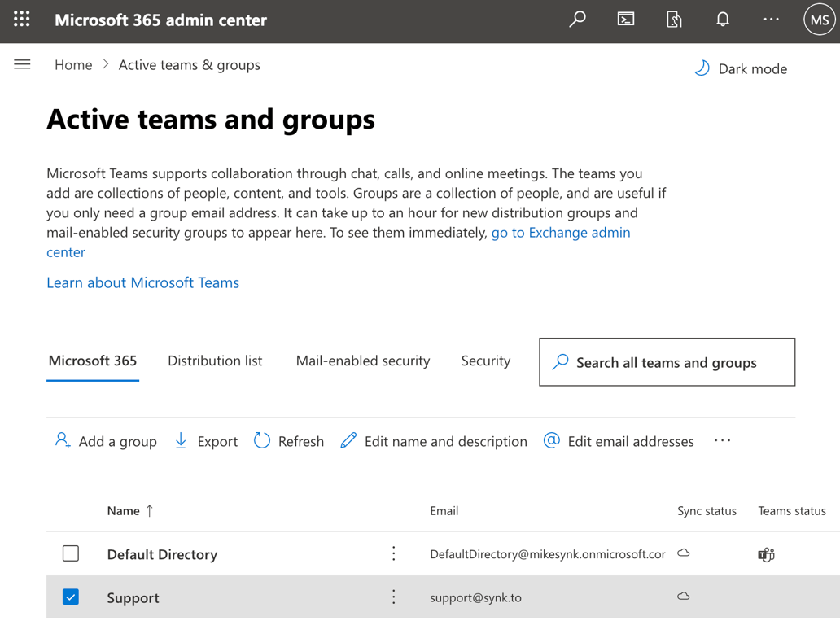The width and height of the screenshot is (840, 625).
Task: Click the Teams status column header
Action: (792, 511)
